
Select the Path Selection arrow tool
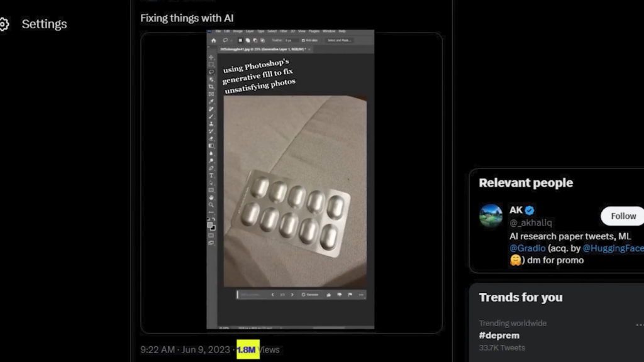(211, 183)
